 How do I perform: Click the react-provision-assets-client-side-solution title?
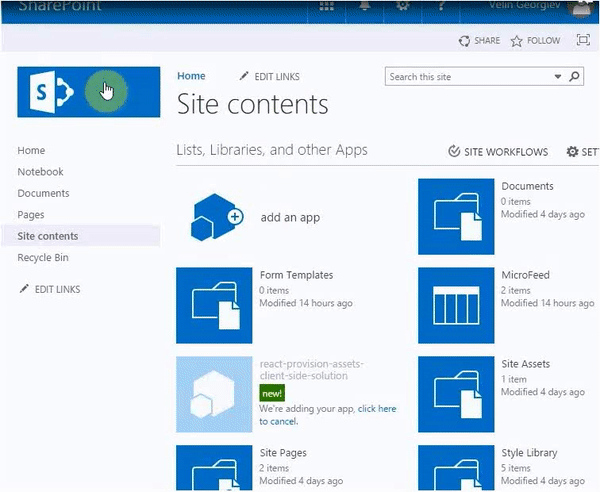311,370
